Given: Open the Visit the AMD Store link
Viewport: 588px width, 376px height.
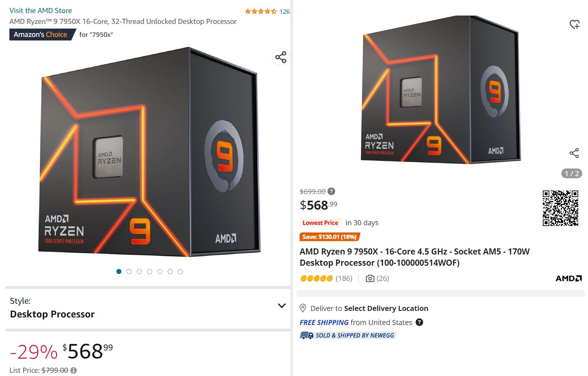Looking at the screenshot, I should [x=40, y=10].
